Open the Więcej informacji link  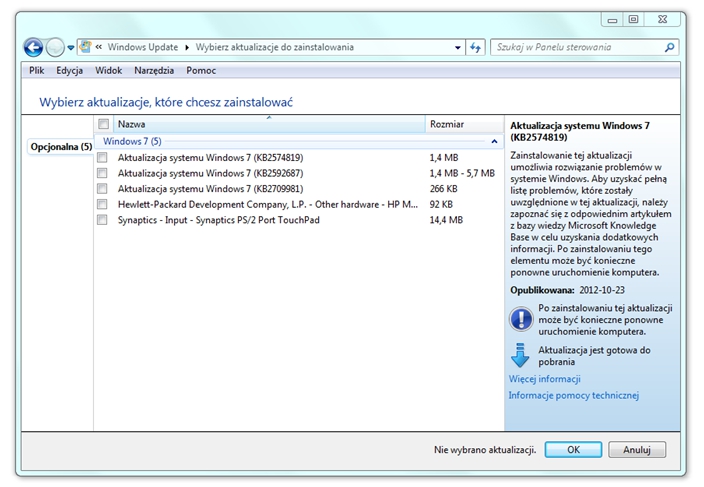tap(544, 379)
